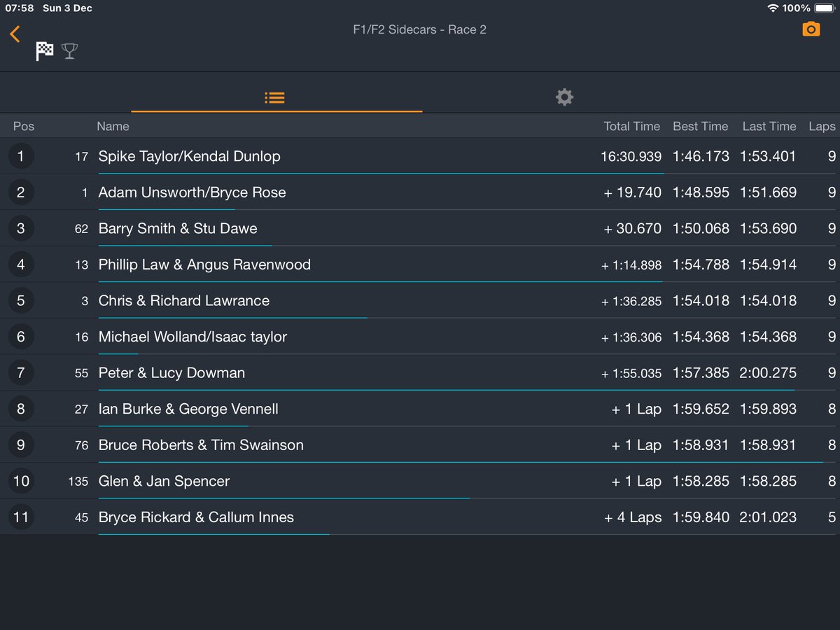
Task: Tap gap value + 1:14.898
Action: [631, 265]
